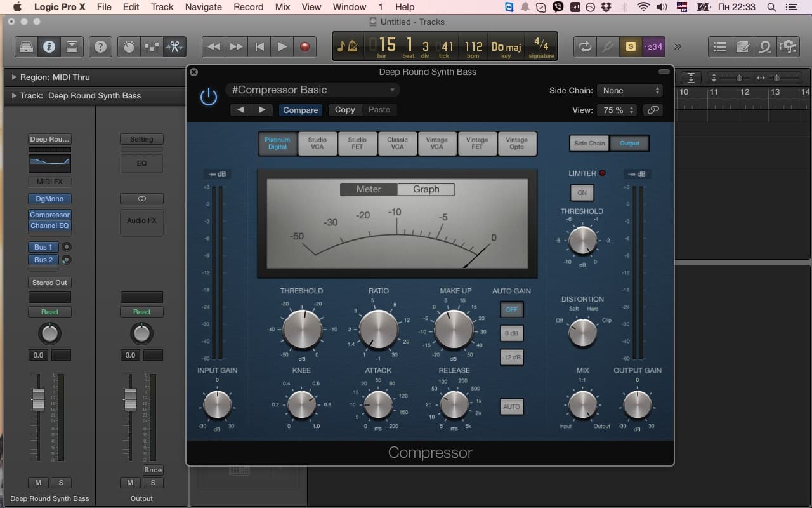The width and height of the screenshot is (812, 508).
Task: Open the #Compressor Basic preset dropdown
Action: point(313,90)
